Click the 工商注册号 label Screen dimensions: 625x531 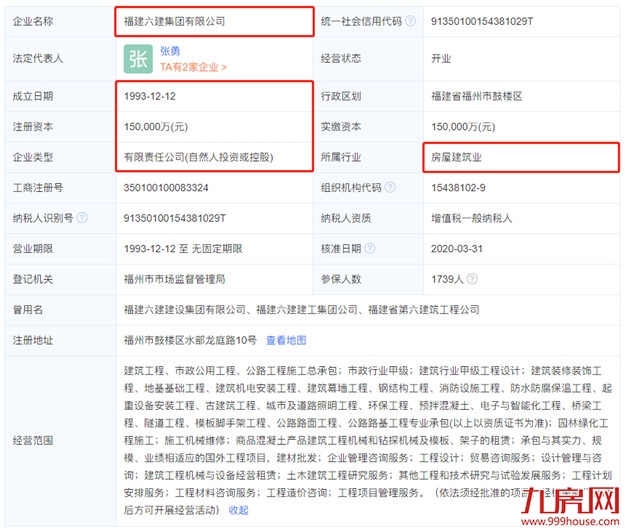pyautogui.click(x=38, y=187)
